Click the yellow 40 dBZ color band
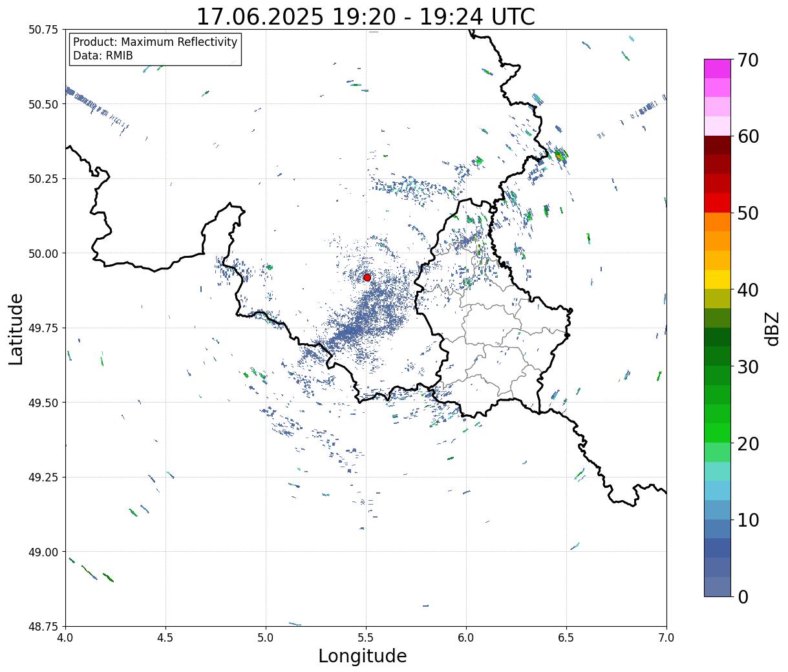The image size is (788, 672). [x=718, y=279]
